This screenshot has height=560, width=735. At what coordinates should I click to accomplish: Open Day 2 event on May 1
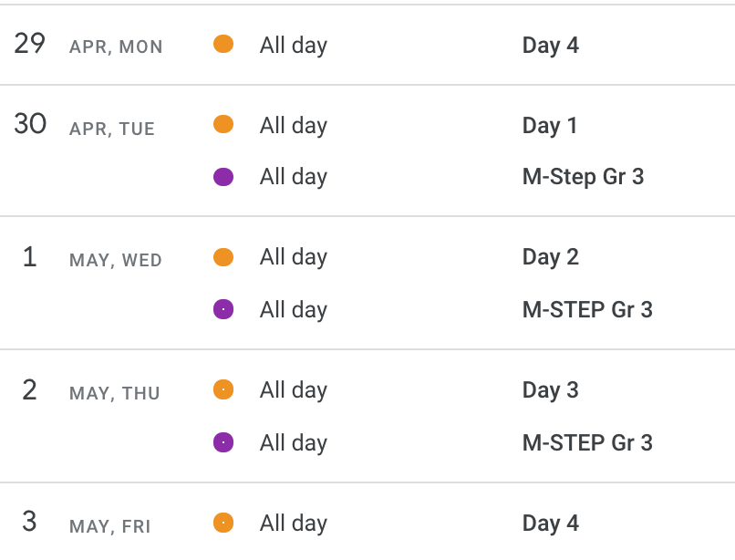coord(550,257)
